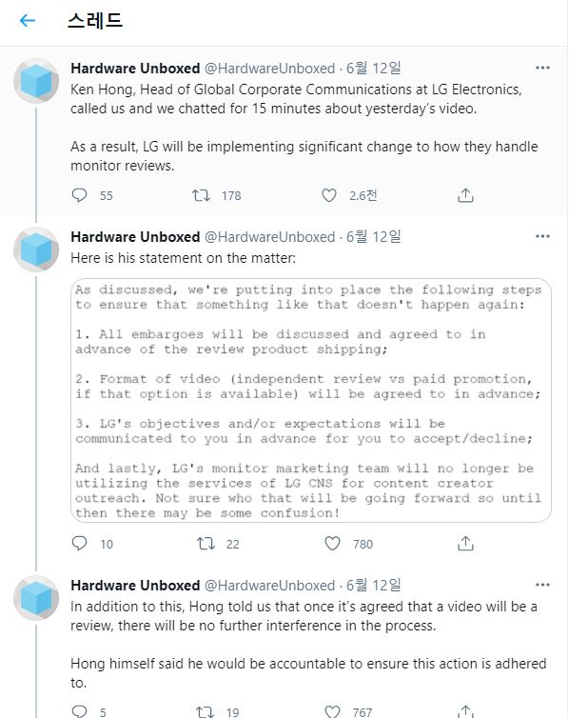
Task: Share the statement tweet via share icon
Action: click(465, 544)
